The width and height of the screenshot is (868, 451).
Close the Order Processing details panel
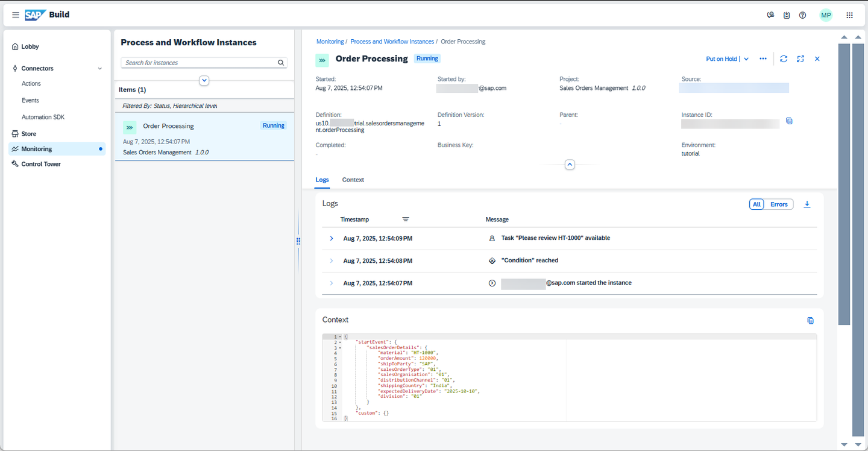pos(817,58)
